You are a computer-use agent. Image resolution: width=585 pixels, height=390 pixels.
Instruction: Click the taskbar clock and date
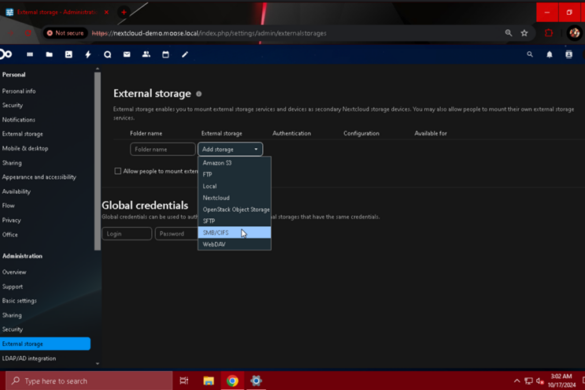click(562, 381)
